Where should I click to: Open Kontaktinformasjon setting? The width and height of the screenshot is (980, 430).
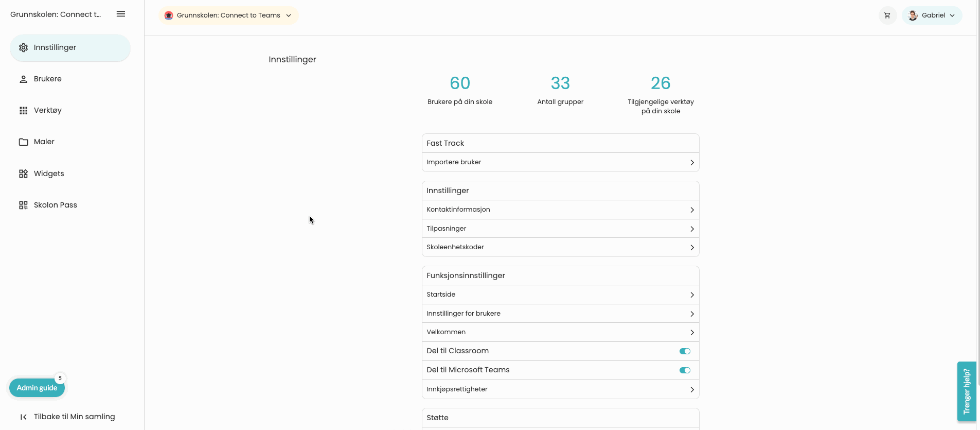[x=560, y=210]
